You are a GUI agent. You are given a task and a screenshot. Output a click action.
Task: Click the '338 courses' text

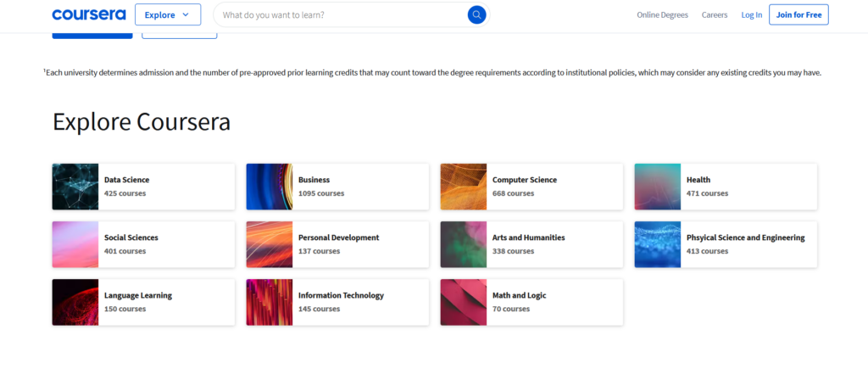(513, 251)
